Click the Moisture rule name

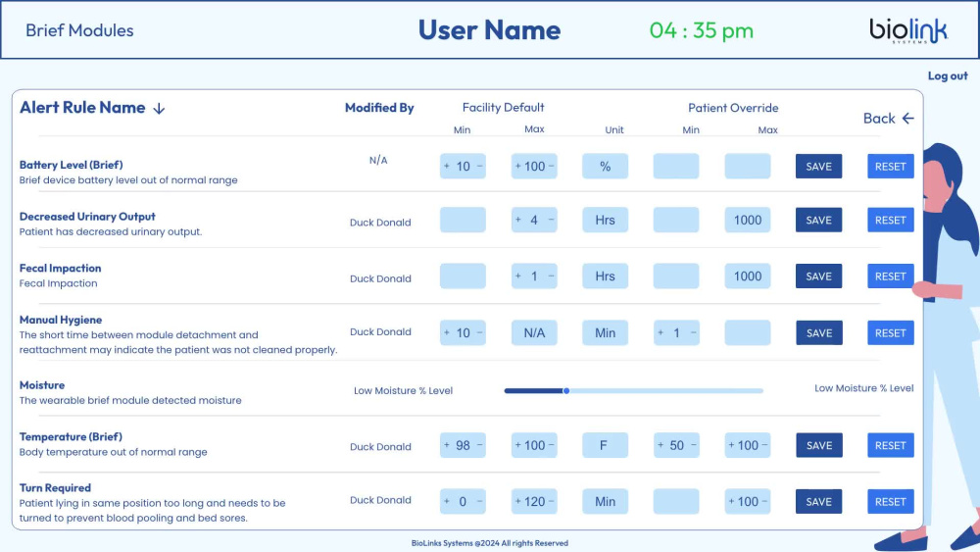pyautogui.click(x=42, y=385)
